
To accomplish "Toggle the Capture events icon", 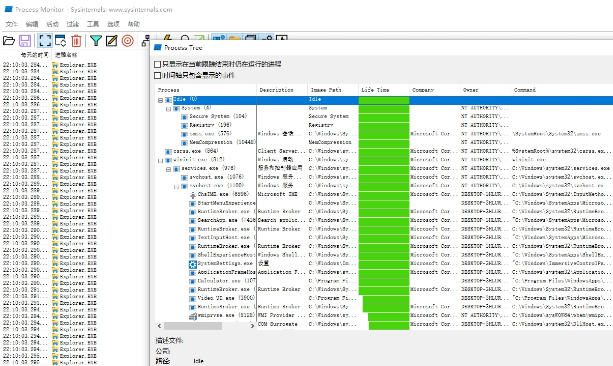I will pos(45,41).
